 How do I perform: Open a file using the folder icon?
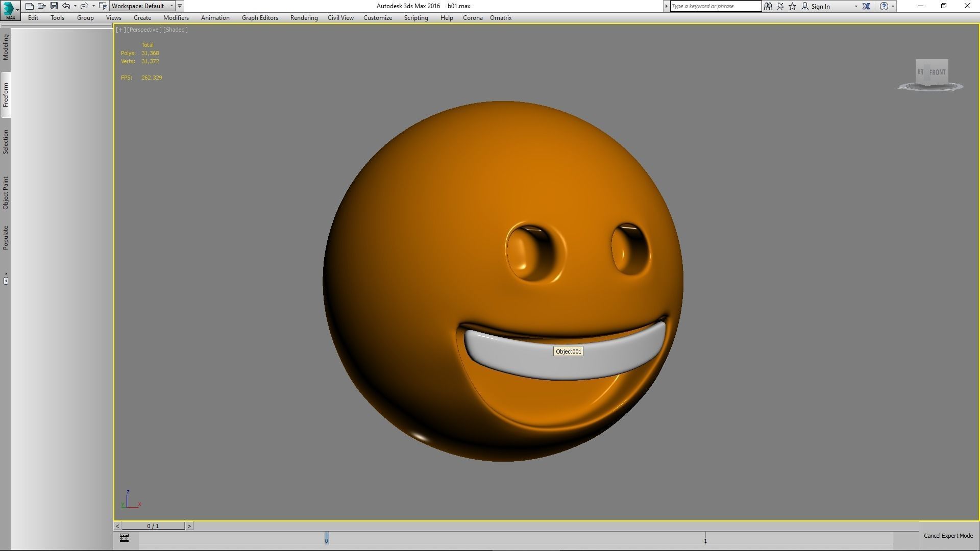pyautogui.click(x=42, y=6)
